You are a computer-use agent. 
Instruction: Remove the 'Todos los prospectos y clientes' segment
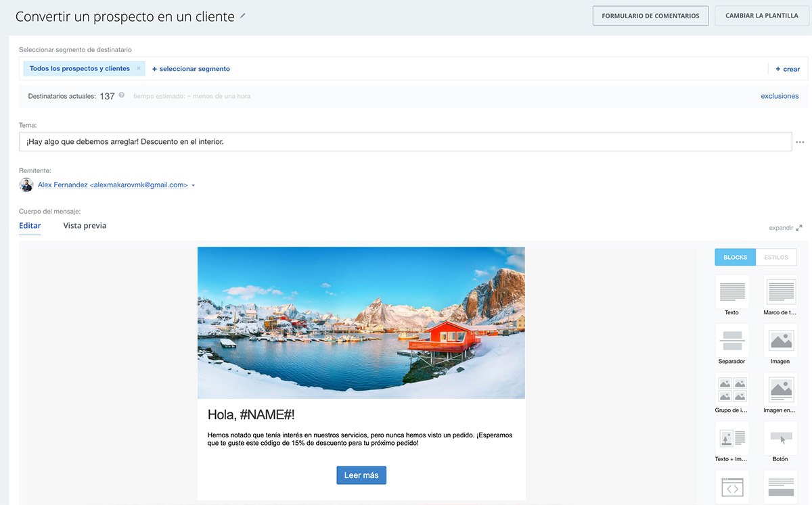click(139, 68)
